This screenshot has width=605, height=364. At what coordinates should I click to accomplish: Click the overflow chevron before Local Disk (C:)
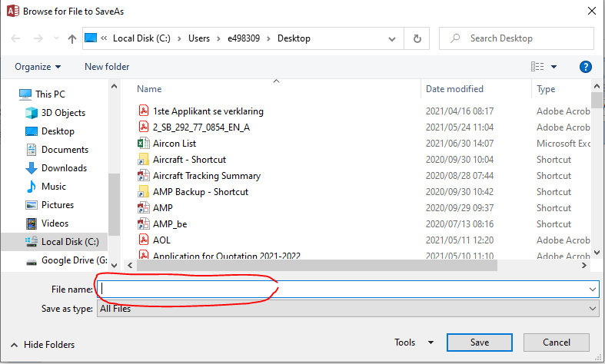[104, 38]
